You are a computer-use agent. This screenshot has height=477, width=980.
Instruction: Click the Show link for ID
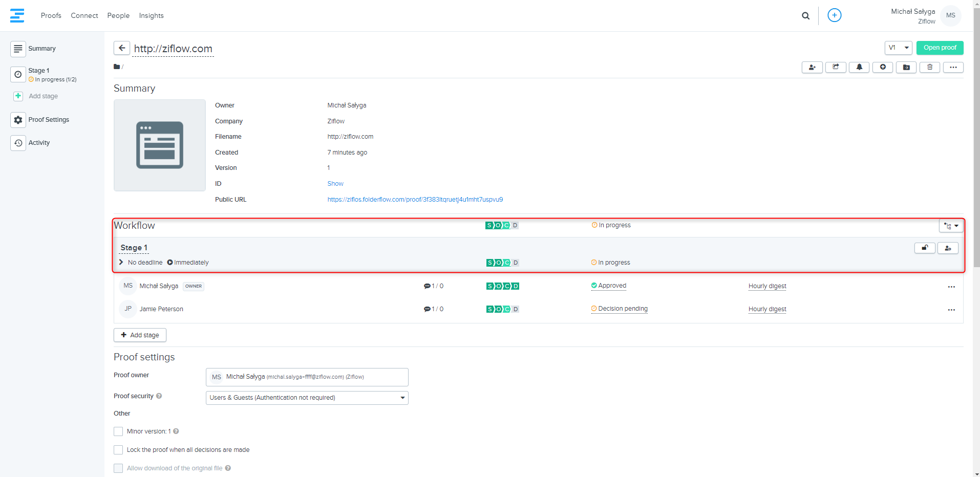click(x=335, y=184)
